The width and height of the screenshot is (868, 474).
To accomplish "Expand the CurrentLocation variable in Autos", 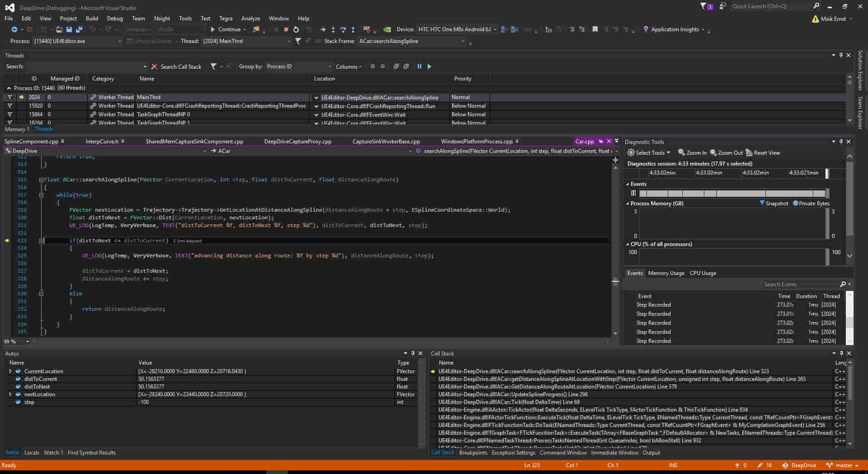I will point(10,371).
